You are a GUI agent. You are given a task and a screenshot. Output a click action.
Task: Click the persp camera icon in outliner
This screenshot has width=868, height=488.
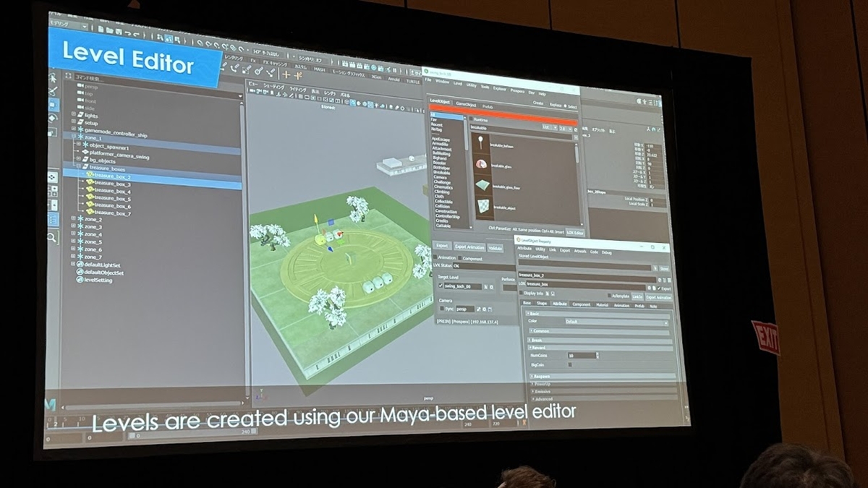pos(80,86)
